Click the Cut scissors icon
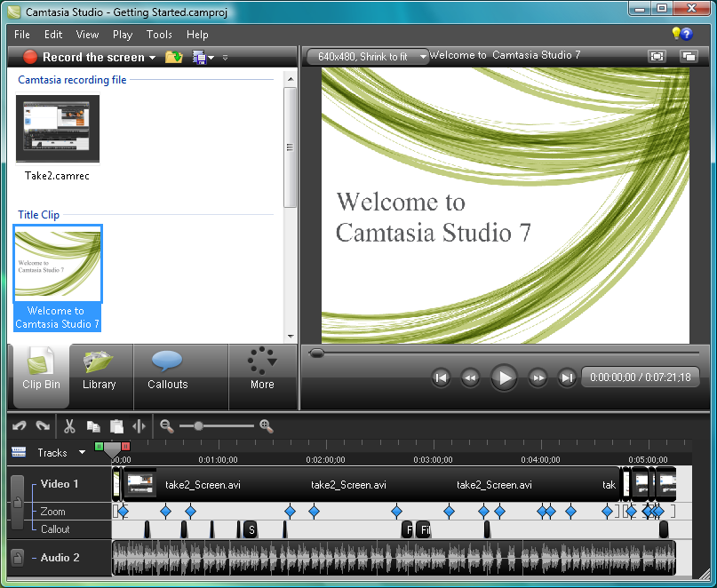 pyautogui.click(x=69, y=426)
